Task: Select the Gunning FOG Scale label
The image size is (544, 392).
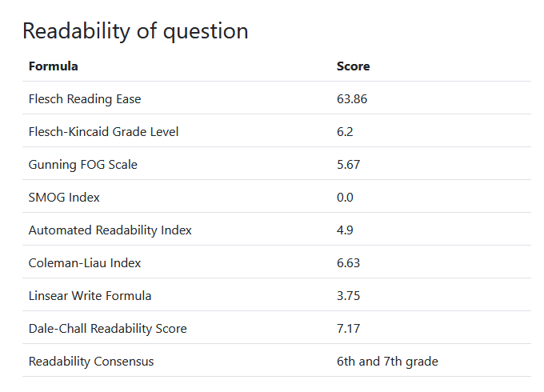Action: (83, 165)
